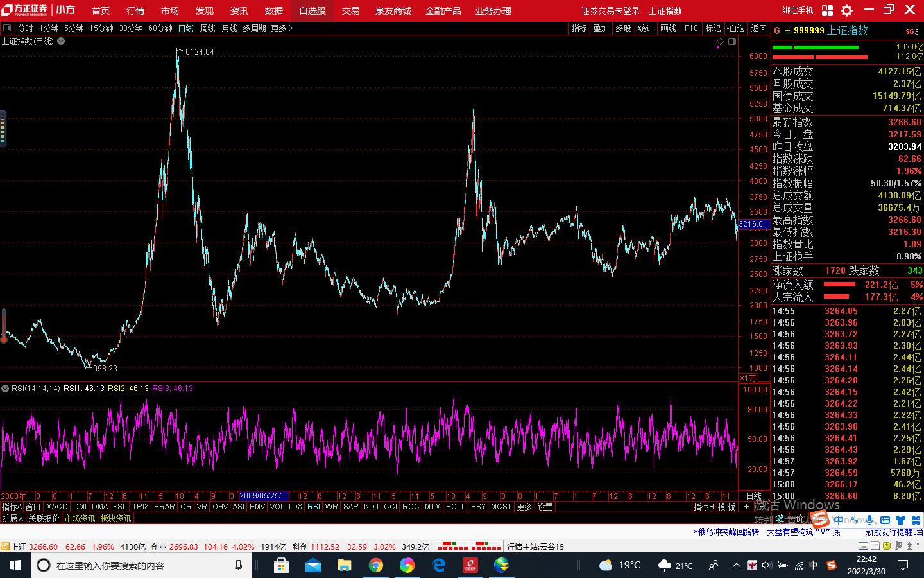Screen dimensions: 924x578
Task: Select the BOLL indicator tab
Action: coord(456,507)
